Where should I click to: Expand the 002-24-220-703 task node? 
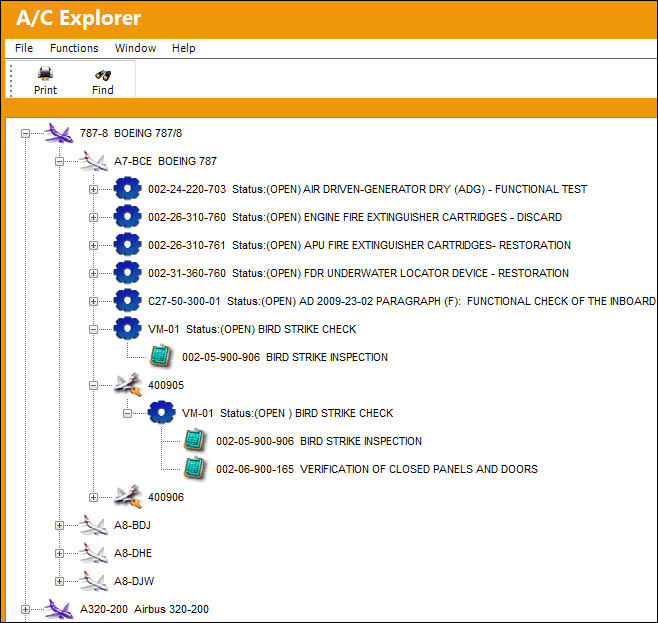tap(93, 189)
